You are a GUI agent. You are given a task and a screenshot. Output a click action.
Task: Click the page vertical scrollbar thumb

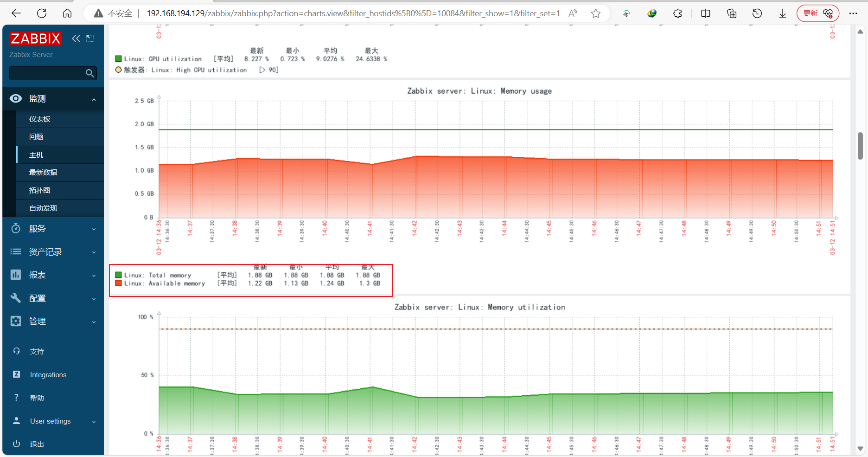[860, 146]
